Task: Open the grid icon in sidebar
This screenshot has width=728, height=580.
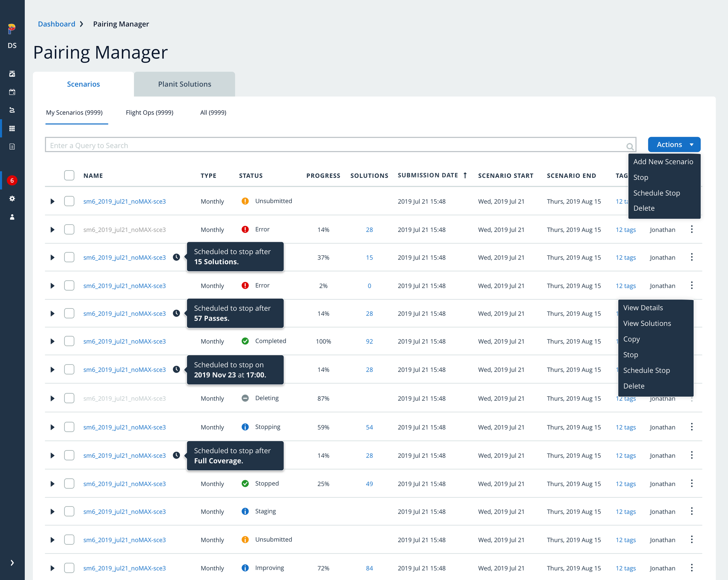Action: [x=12, y=128]
